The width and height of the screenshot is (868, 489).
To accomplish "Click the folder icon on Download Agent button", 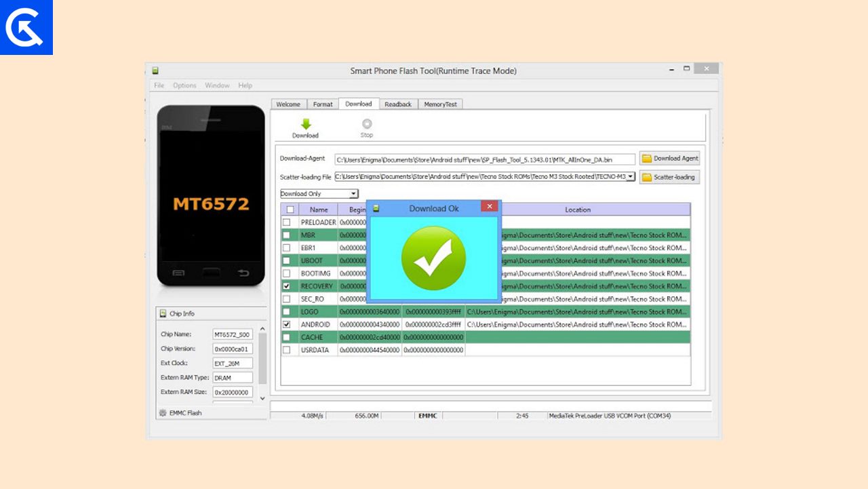I will click(647, 158).
